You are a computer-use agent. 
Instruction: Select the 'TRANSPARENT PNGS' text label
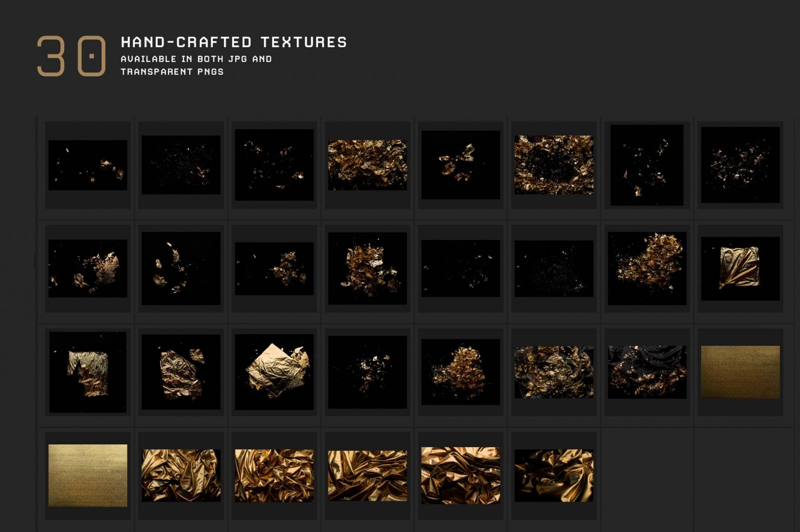click(171, 74)
